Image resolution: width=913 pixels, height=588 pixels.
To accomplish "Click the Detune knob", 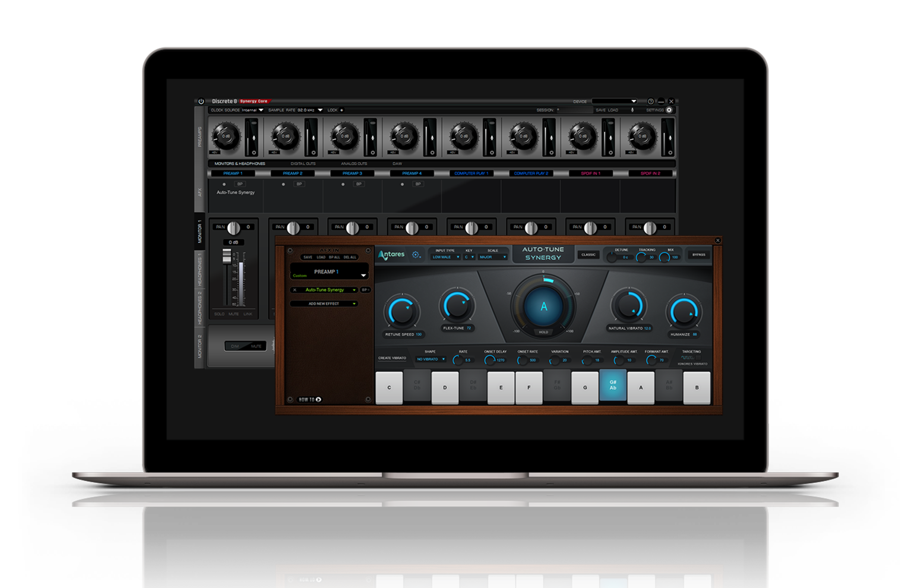I will tap(612, 258).
